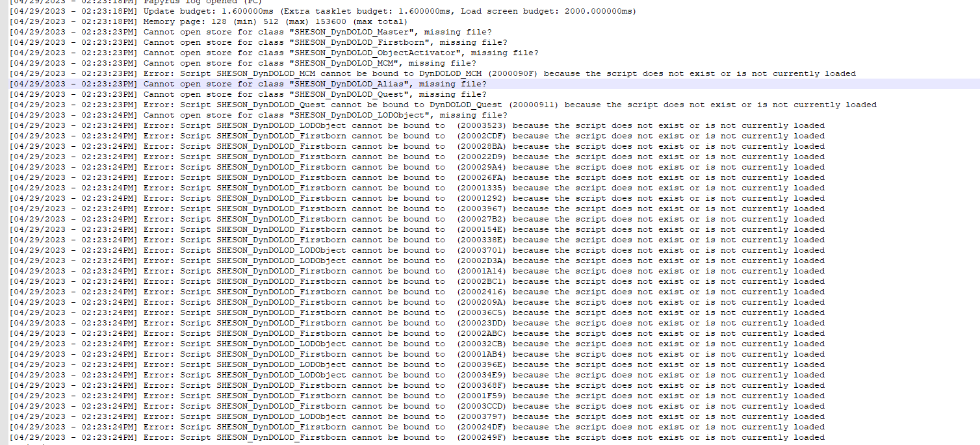Select the error line with ID 20003CCD
The width and height of the screenshot is (980, 445).
point(417,406)
